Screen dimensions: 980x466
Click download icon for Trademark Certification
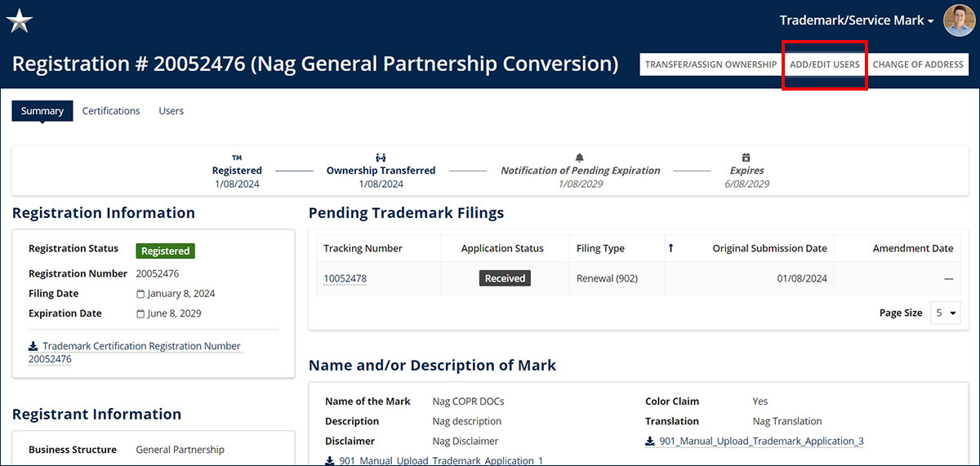[33, 347]
